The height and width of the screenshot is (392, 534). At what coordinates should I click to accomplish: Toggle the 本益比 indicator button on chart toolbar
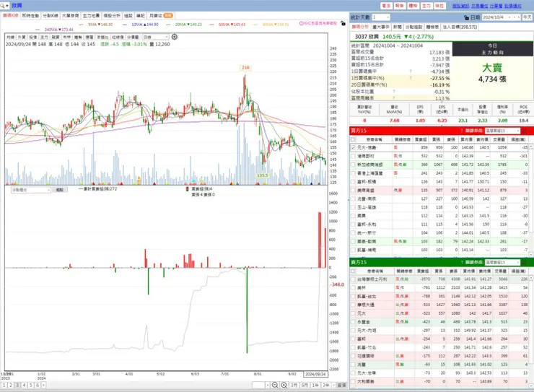pos(102,37)
